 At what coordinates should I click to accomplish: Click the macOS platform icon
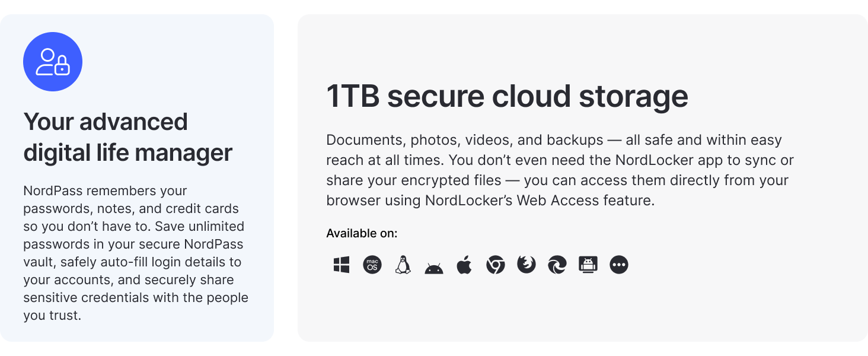coord(372,265)
